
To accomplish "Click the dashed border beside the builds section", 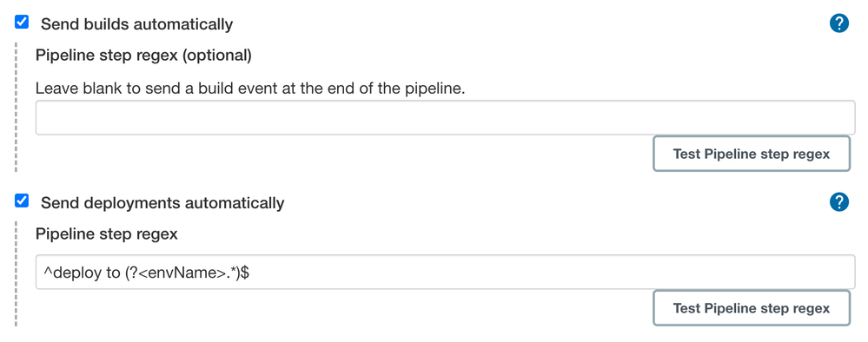I will tap(16, 108).
